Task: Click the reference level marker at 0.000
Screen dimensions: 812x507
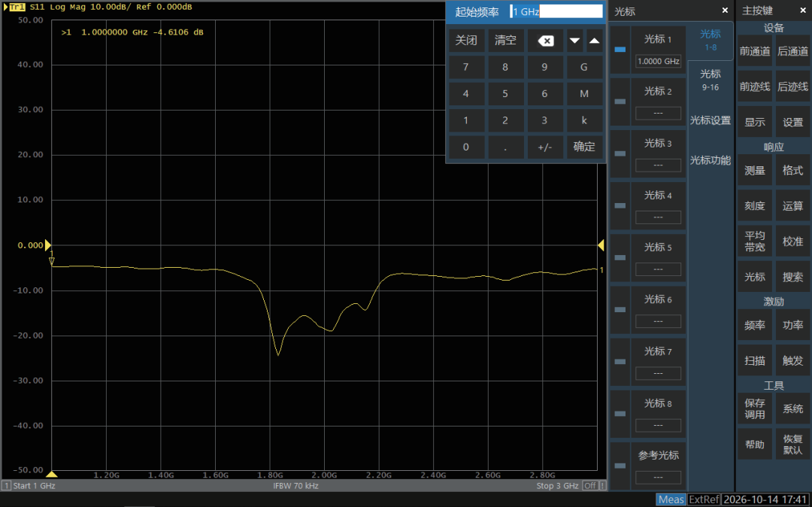Action: point(47,245)
